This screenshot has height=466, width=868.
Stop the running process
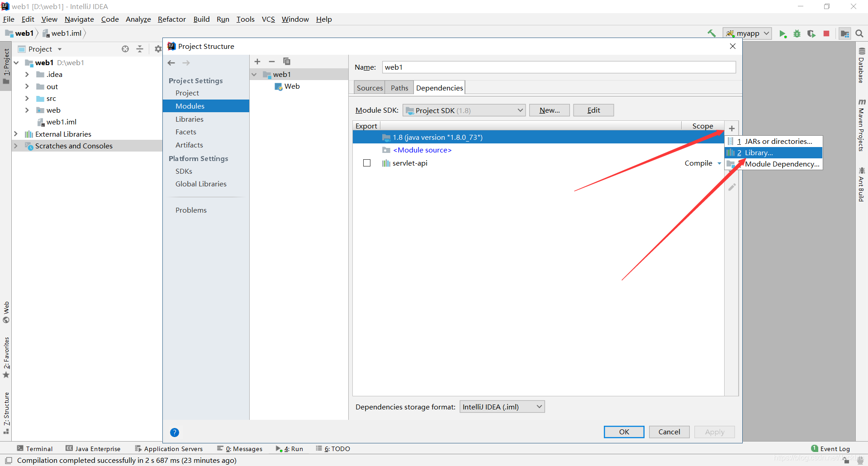point(826,33)
